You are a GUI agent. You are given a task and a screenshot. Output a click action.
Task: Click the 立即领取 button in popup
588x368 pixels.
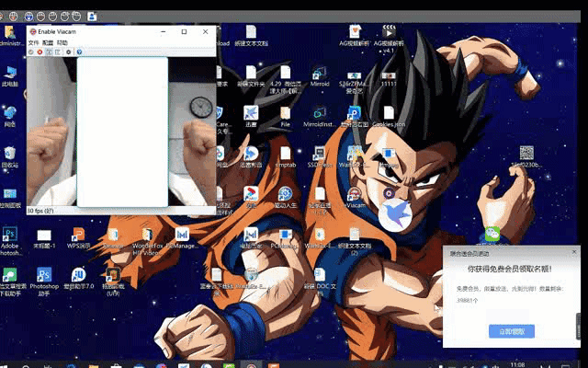pos(512,331)
